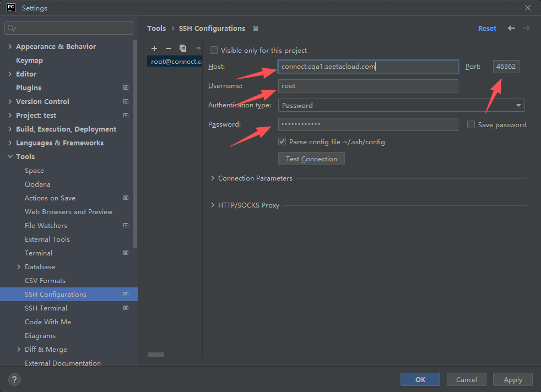Click the project-level icon beside Plugins
Viewport: 541px width, 392px height.
[126, 88]
